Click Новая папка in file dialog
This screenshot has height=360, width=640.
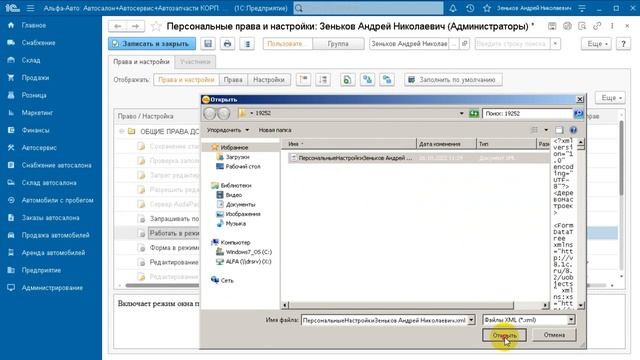(275, 130)
